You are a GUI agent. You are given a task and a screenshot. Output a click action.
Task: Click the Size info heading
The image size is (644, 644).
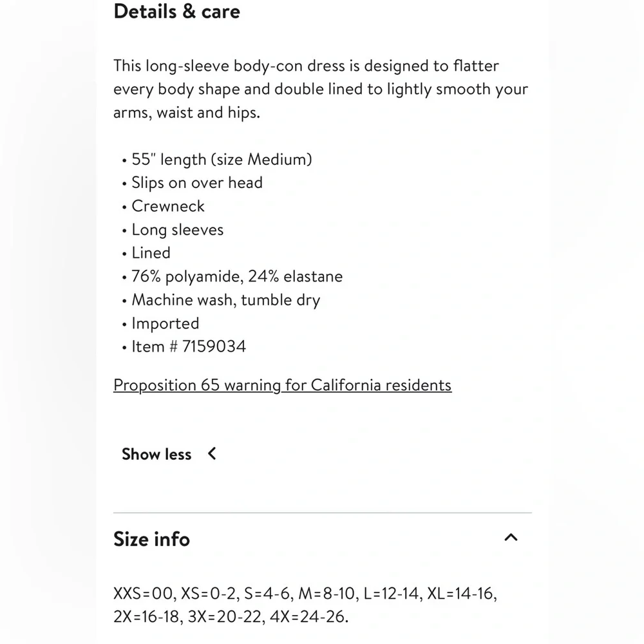tap(151, 538)
